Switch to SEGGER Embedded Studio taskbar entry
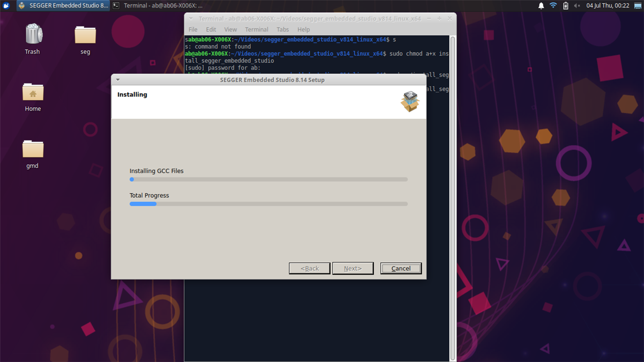This screenshot has height=362, width=644. (x=63, y=6)
